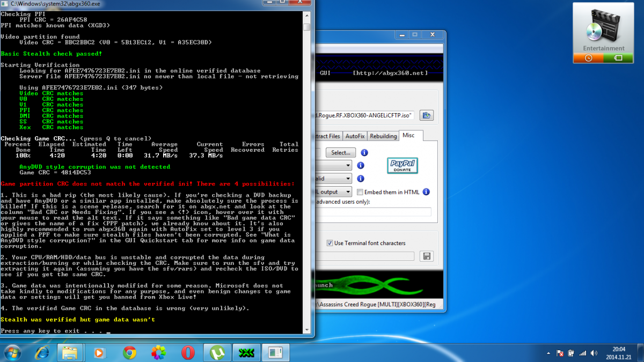This screenshot has height=362, width=644.
Task: Click 'AnyDVD style corruption was not detected' text
Action: (95, 167)
